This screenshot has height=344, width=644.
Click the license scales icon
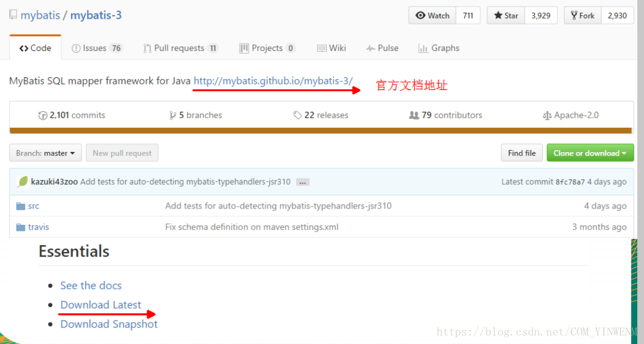point(547,115)
